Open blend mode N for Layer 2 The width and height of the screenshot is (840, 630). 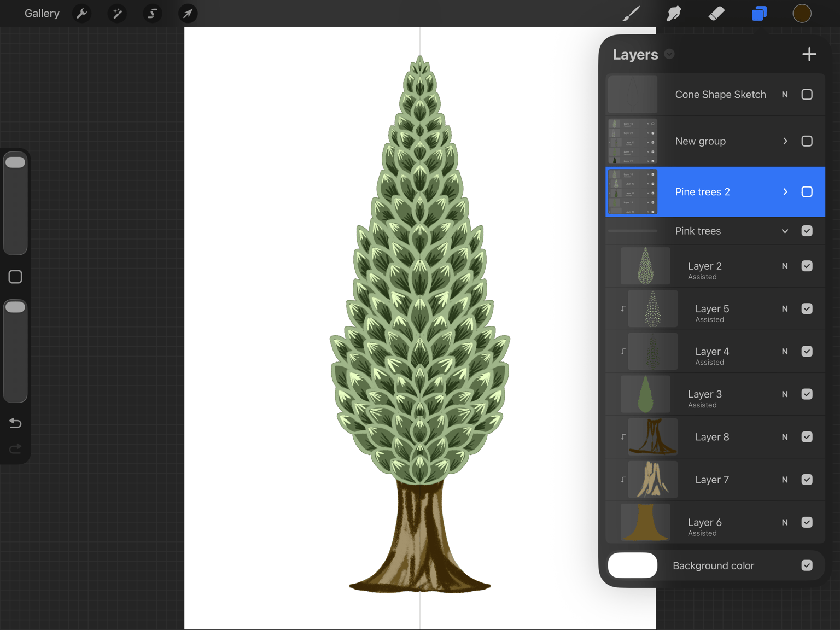point(785,266)
